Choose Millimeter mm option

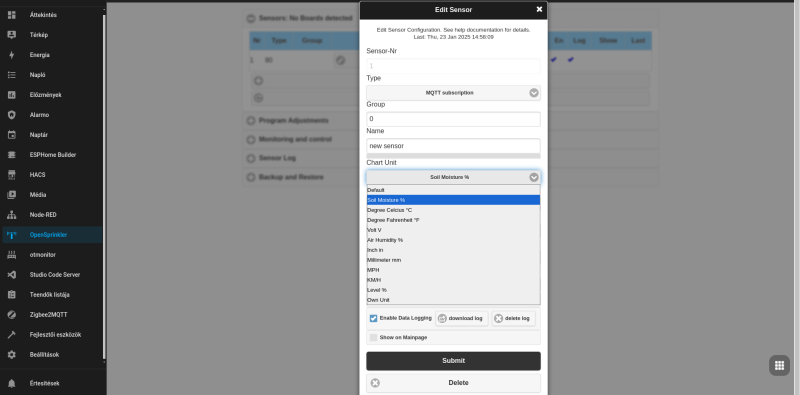tap(453, 260)
